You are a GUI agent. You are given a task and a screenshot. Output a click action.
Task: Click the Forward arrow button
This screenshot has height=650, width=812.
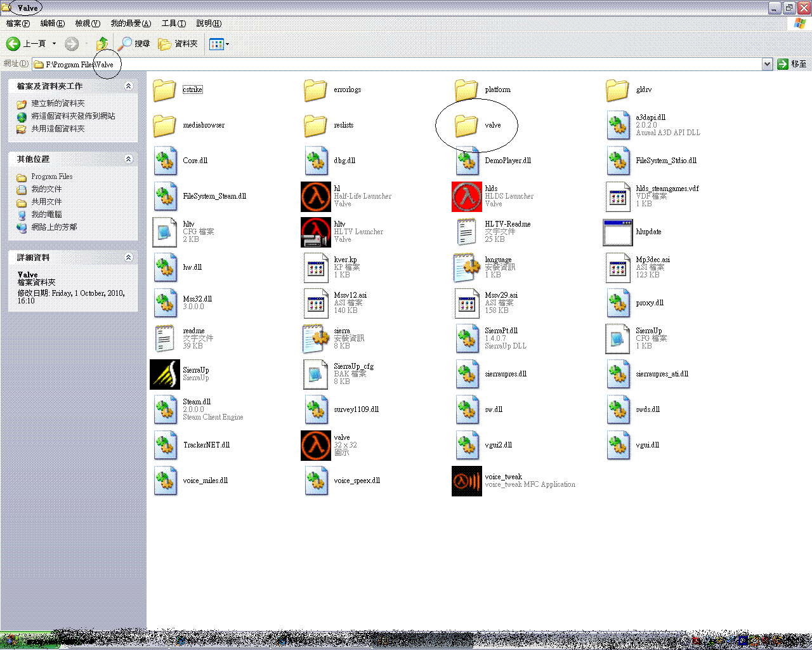pyautogui.click(x=72, y=44)
